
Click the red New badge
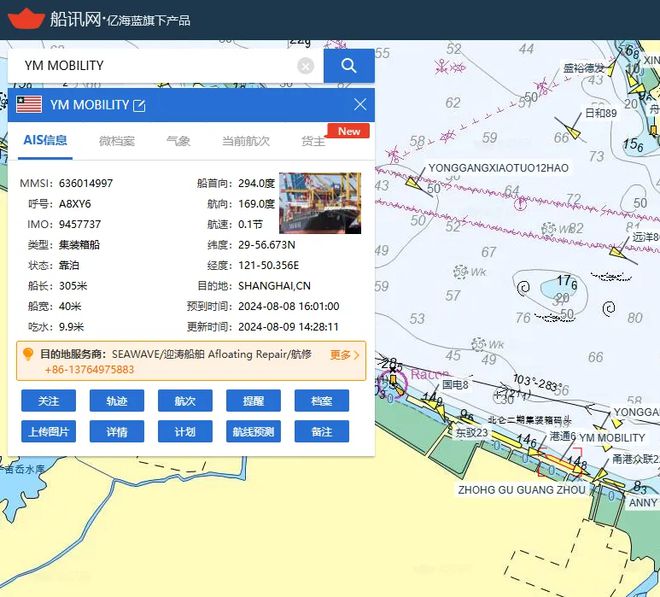(x=349, y=131)
